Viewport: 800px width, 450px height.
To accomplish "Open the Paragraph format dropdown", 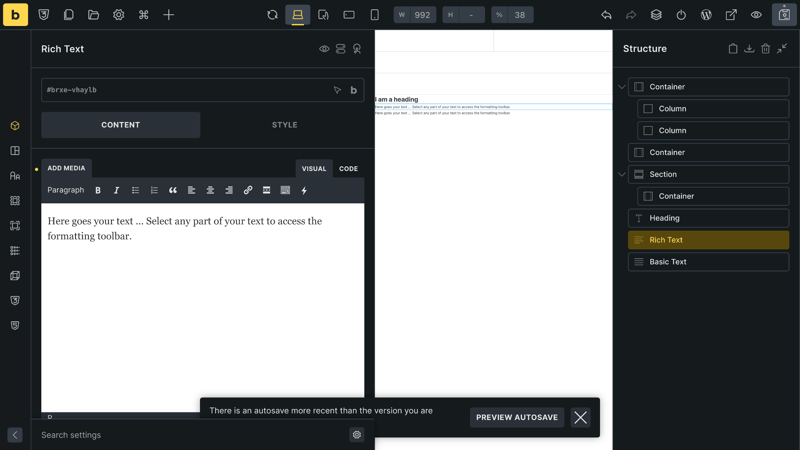I will [66, 190].
